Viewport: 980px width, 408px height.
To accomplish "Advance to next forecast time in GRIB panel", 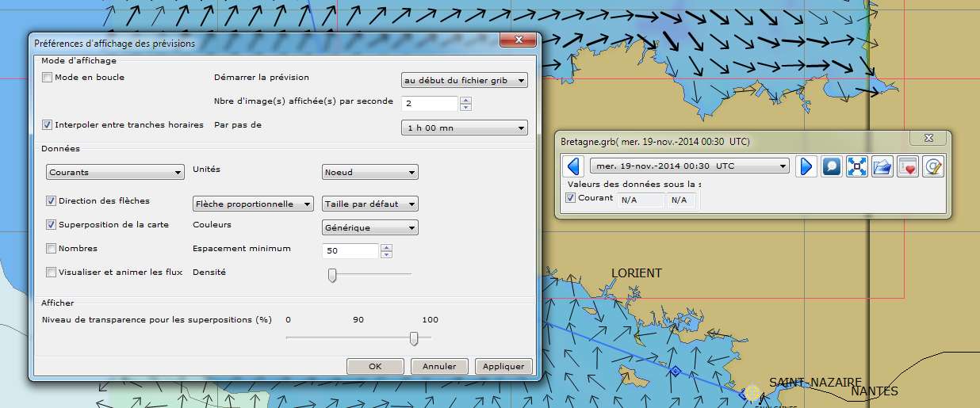I will (x=806, y=166).
